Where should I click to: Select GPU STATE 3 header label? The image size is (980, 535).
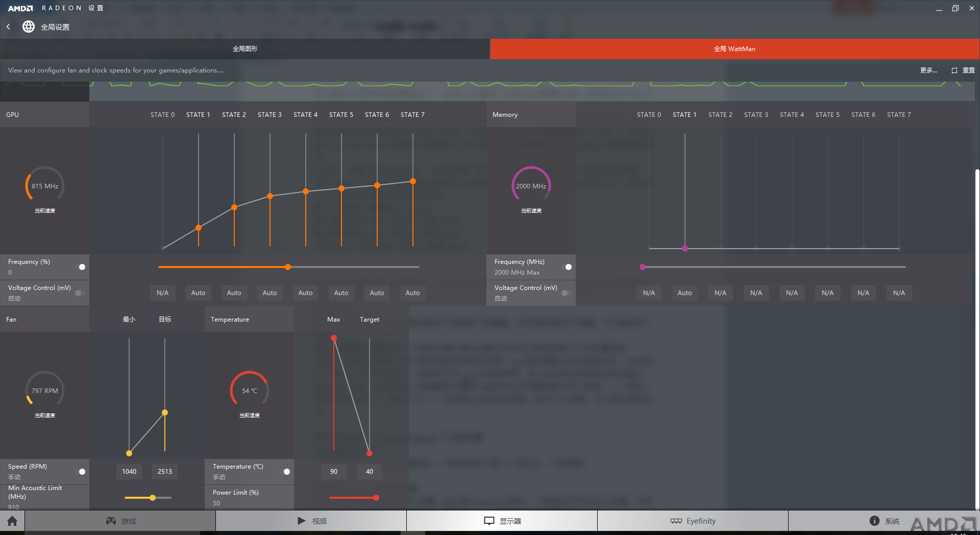[269, 115]
